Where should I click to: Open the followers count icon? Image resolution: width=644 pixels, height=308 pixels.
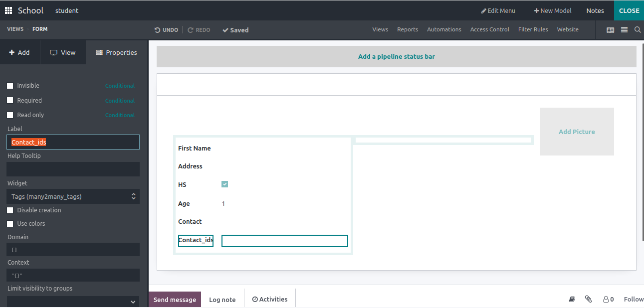click(608, 299)
